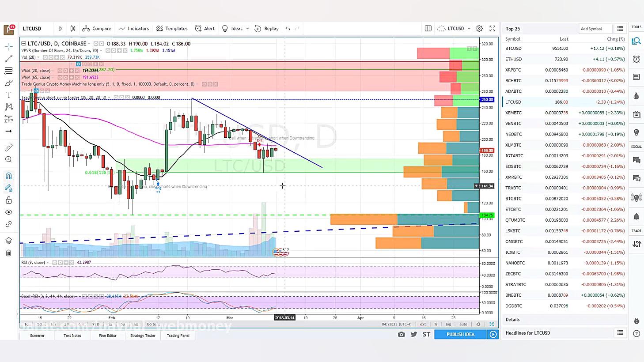Set the chart range to YTD
Viewport: 644px width, 362px height.
coord(95,324)
